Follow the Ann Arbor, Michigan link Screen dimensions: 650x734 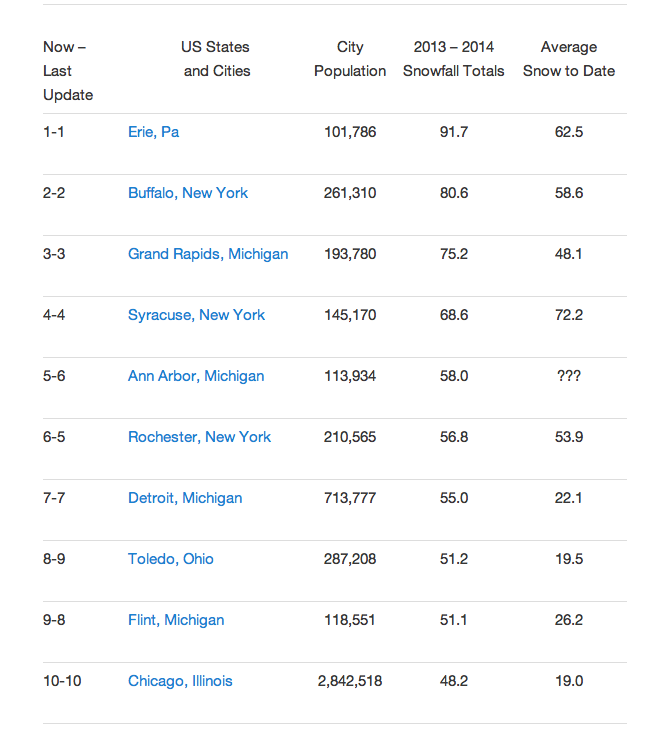[x=196, y=375]
